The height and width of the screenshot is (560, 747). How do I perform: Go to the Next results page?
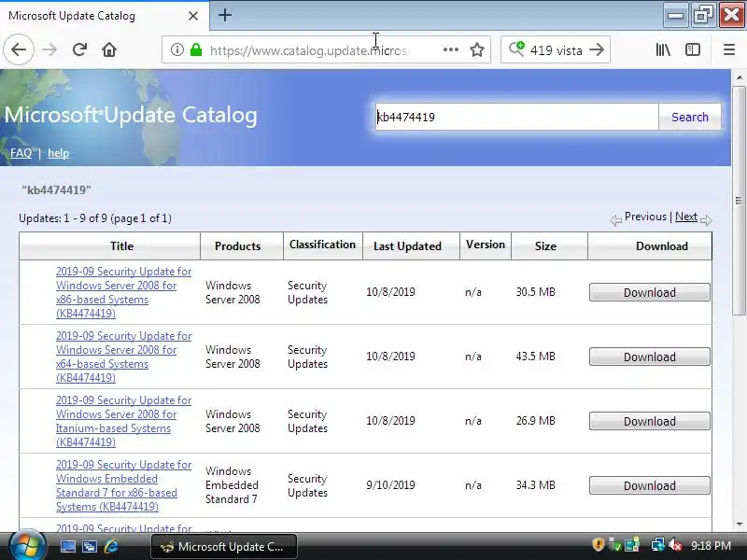pyautogui.click(x=685, y=217)
